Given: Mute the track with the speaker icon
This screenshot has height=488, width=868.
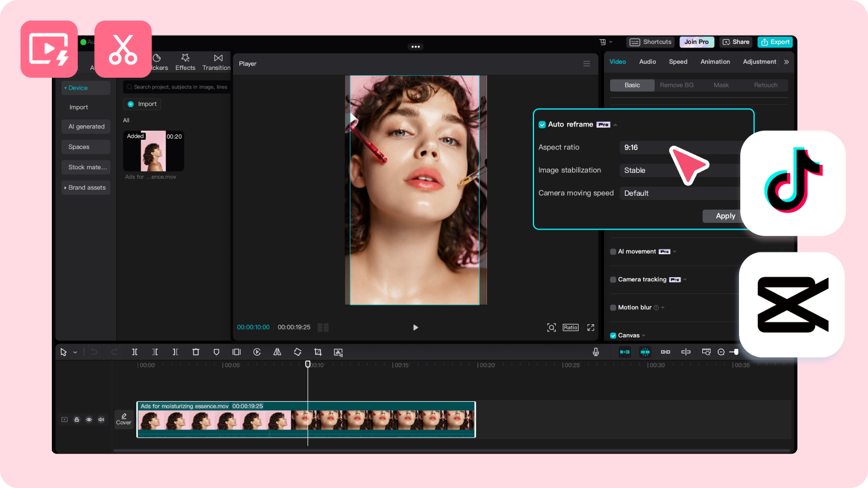Looking at the screenshot, I should click(x=101, y=419).
